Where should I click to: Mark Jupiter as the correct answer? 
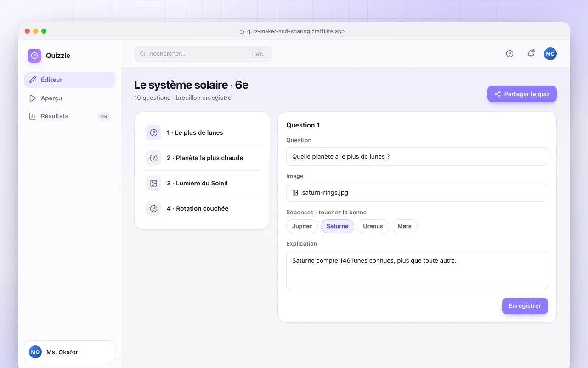click(302, 226)
